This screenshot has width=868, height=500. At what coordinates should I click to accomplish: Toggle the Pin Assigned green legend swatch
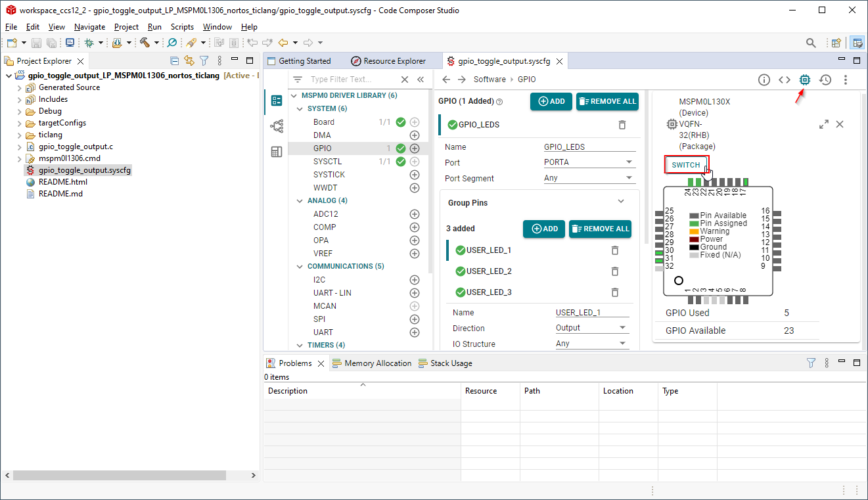[x=694, y=223]
